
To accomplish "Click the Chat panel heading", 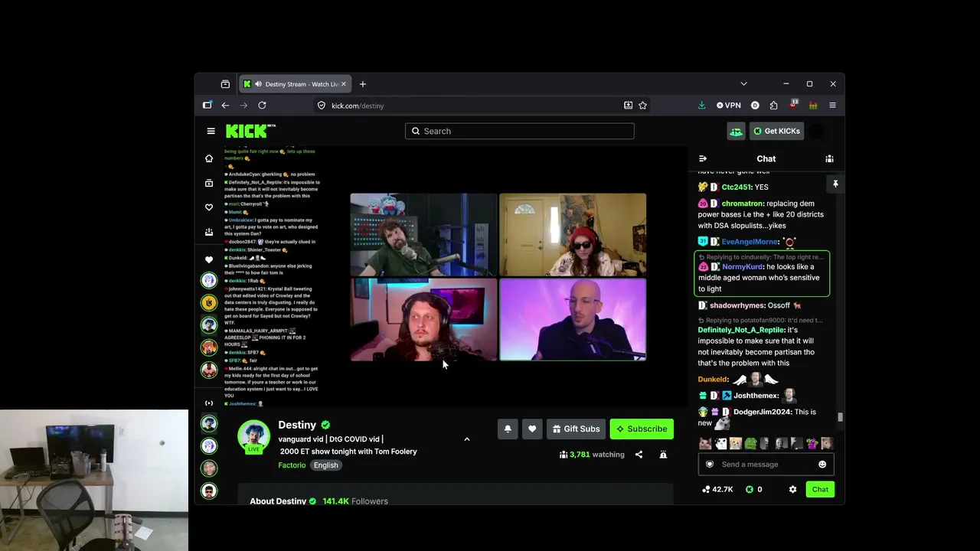I will [766, 159].
